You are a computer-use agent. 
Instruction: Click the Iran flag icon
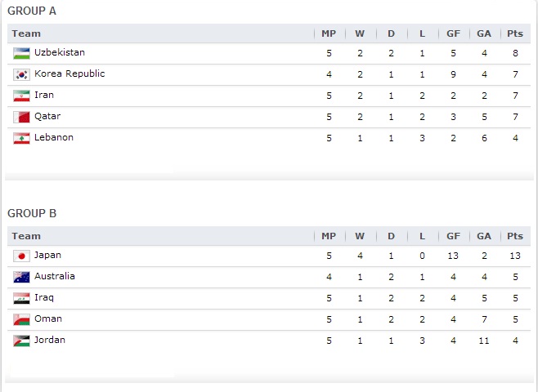[x=22, y=96]
